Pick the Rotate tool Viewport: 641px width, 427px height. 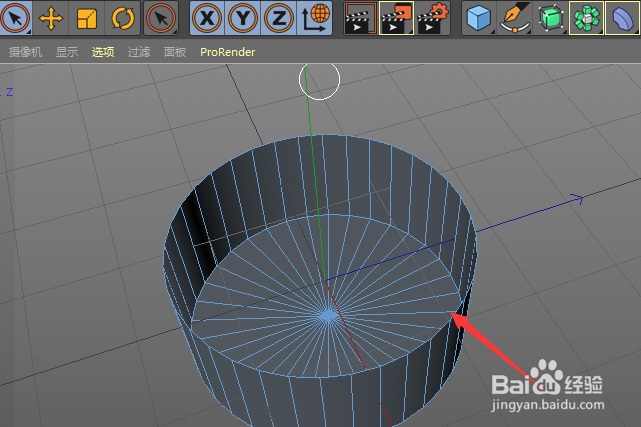click(123, 18)
